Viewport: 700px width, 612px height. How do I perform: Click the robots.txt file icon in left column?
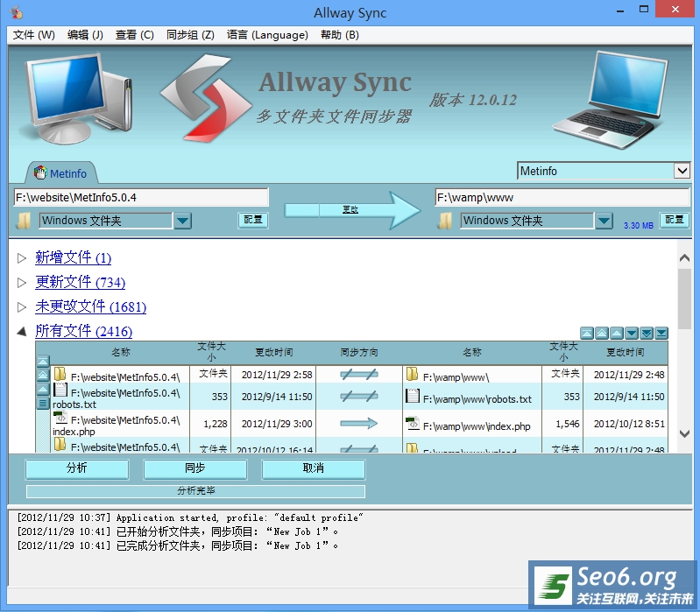pyautogui.click(x=60, y=390)
